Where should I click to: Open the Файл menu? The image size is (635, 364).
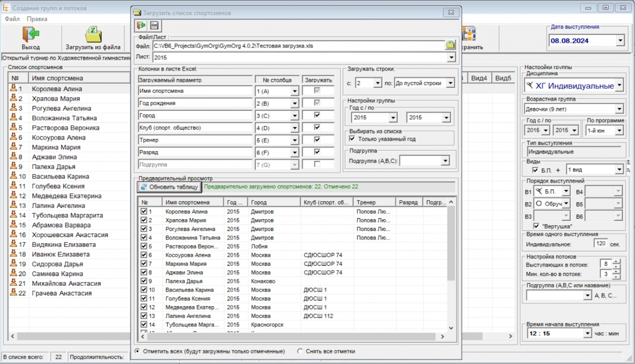click(x=12, y=19)
